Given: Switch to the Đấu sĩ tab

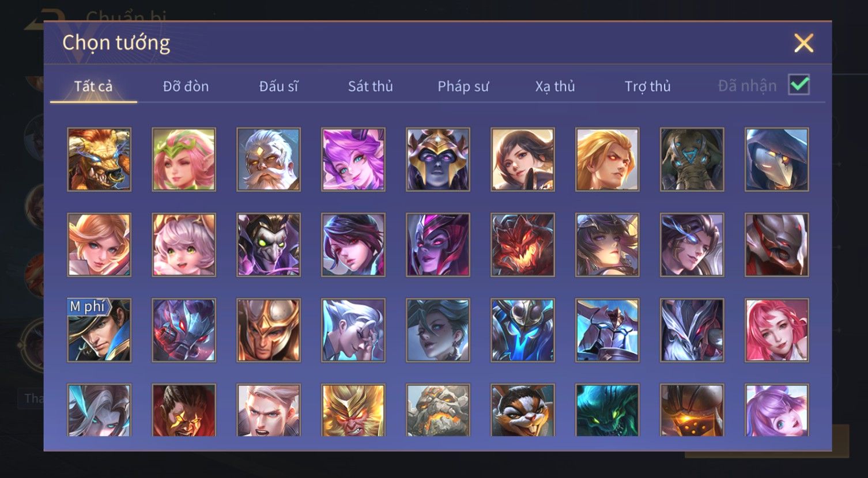Looking at the screenshot, I should coord(278,86).
